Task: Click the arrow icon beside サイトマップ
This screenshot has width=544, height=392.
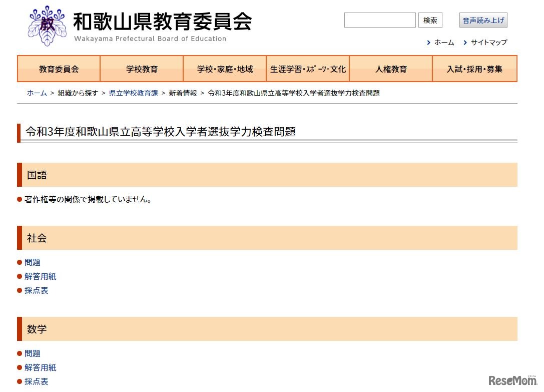Action: (x=465, y=43)
